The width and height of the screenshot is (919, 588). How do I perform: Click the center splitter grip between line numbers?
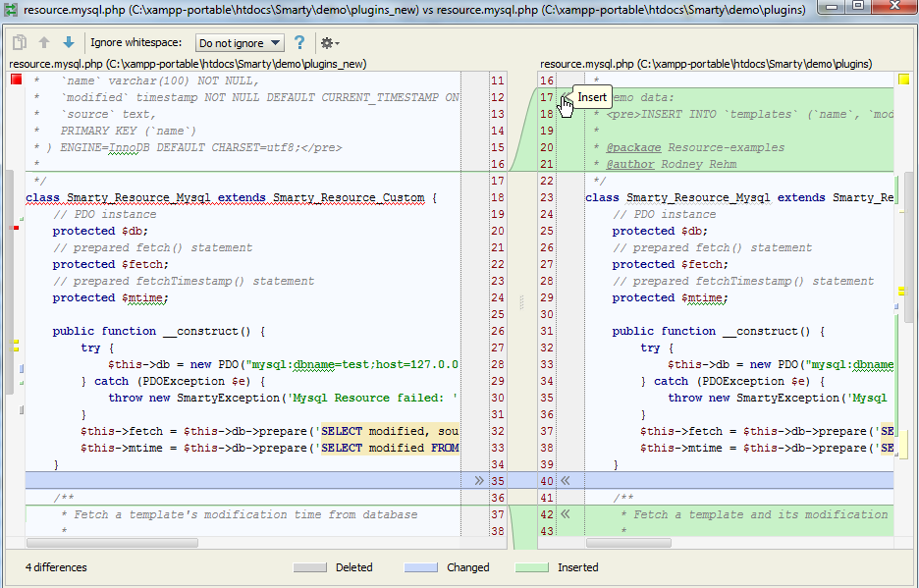(521, 302)
